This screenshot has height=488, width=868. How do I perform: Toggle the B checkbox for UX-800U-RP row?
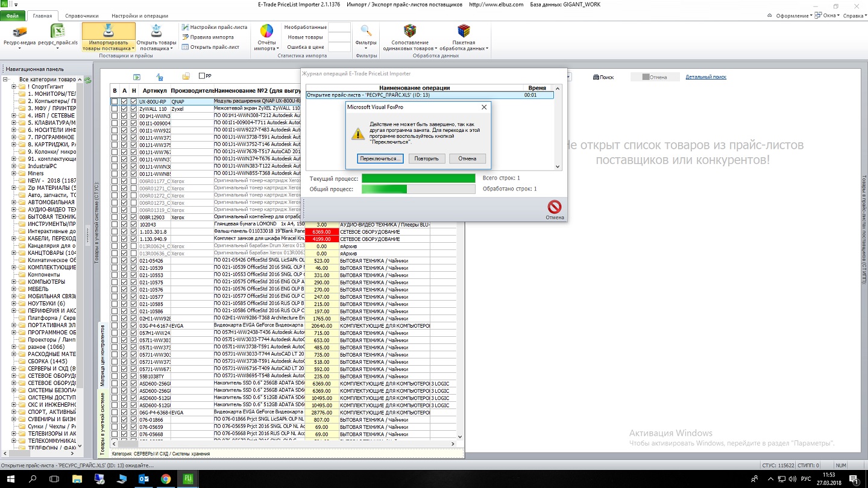tap(115, 102)
